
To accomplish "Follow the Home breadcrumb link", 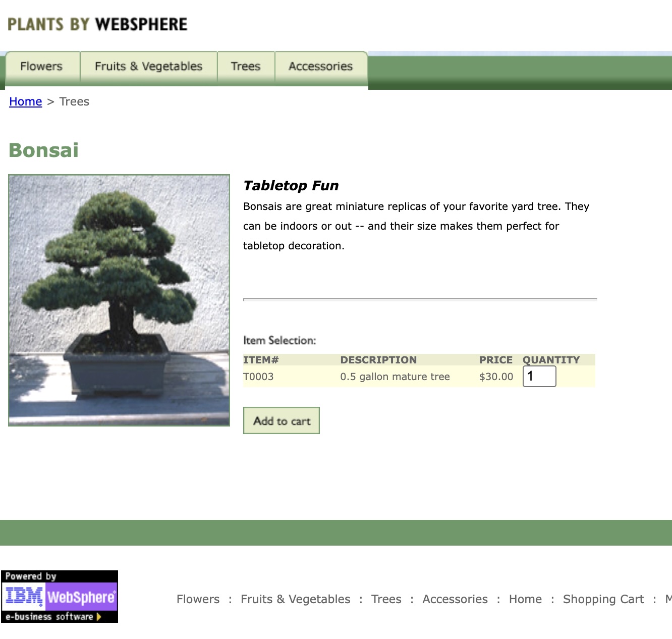I will tap(25, 101).
